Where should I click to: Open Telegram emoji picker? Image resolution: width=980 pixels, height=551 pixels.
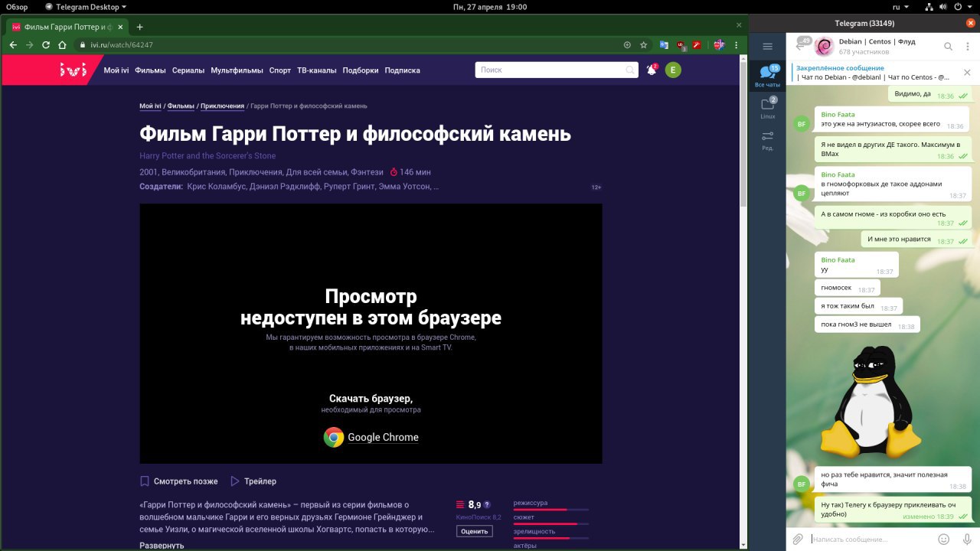pyautogui.click(x=944, y=539)
